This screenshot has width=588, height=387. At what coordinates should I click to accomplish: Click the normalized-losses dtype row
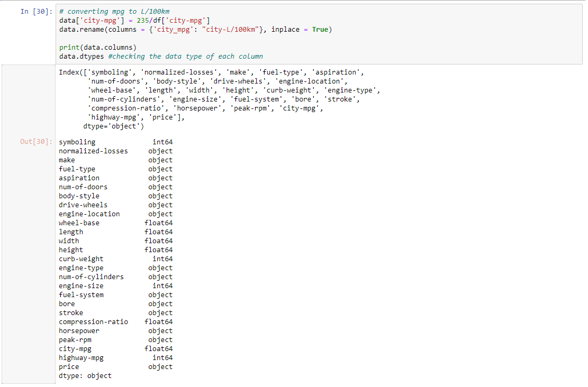[115, 151]
